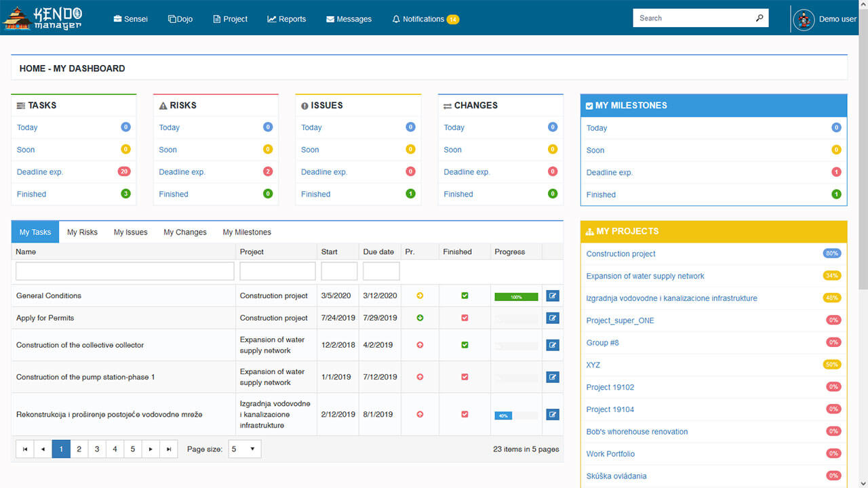Click the page vertical scrollbar

(x=863, y=149)
